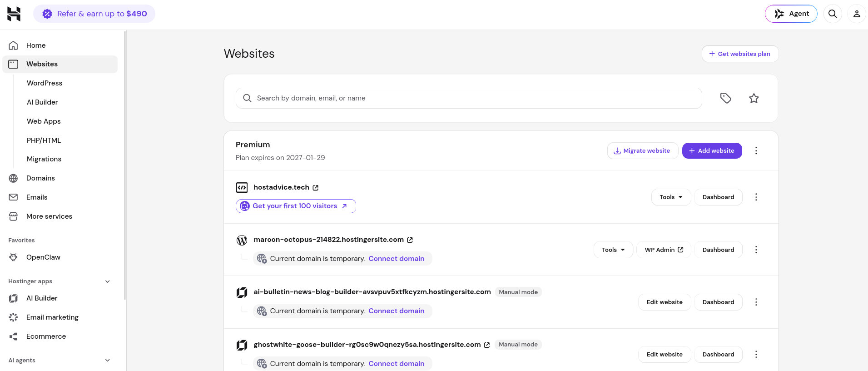
Task: Click the Email marketing icon
Action: [14, 317]
